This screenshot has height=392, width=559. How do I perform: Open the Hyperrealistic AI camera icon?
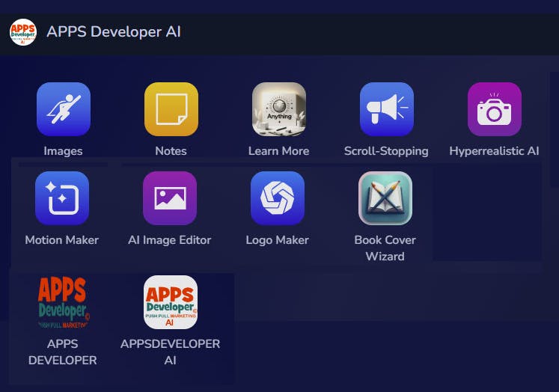(495, 109)
